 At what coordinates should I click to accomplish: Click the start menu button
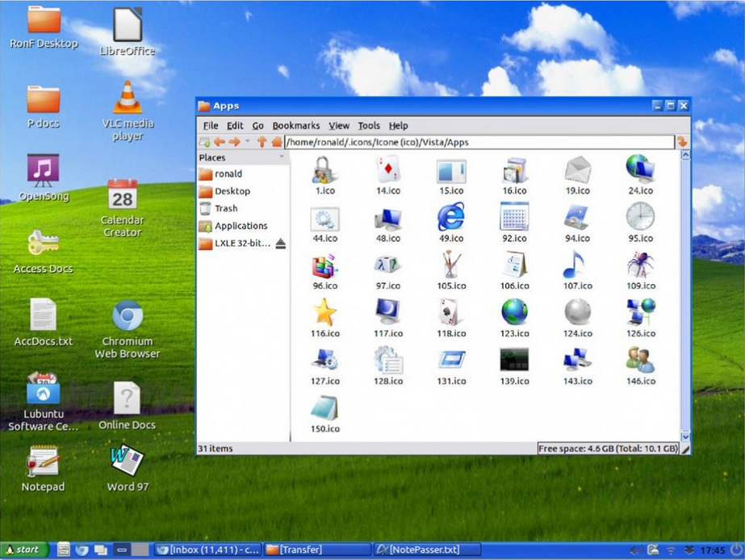tap(25, 550)
